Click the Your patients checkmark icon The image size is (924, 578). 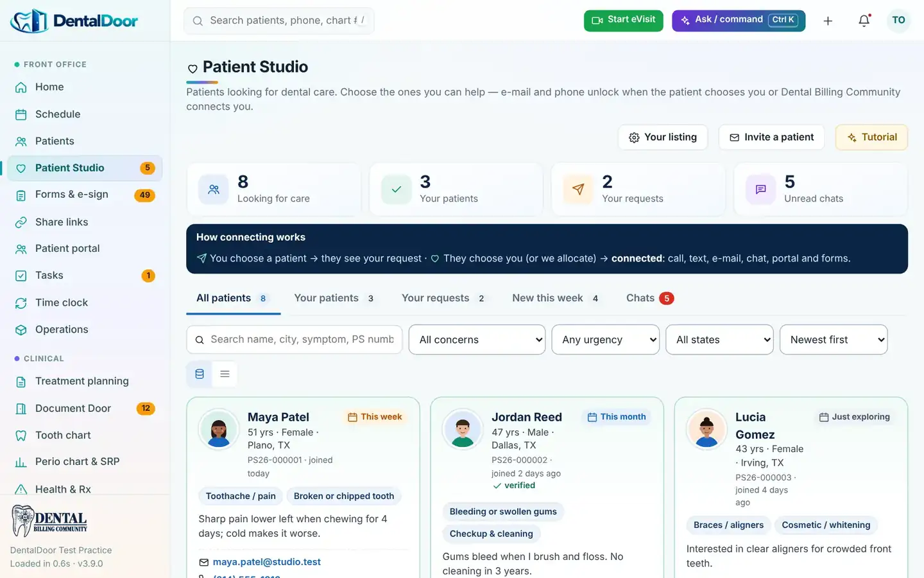(x=396, y=189)
